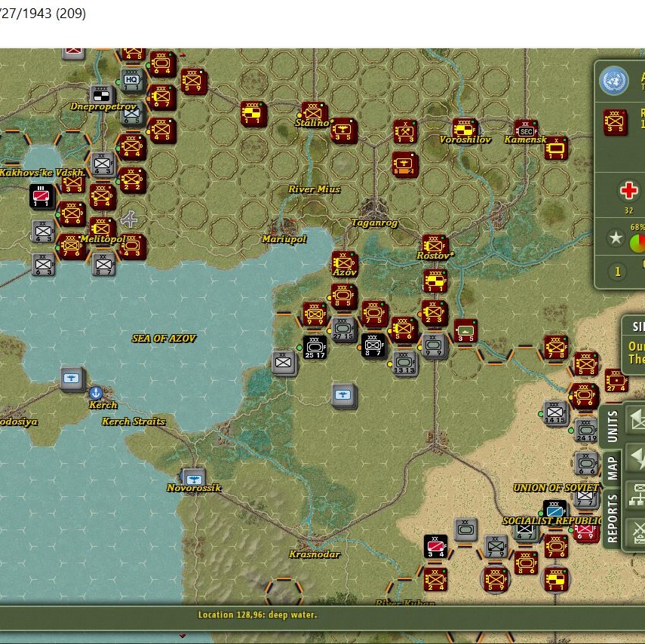Open the organization chart panel button
645x644 pixels.
click(637, 495)
